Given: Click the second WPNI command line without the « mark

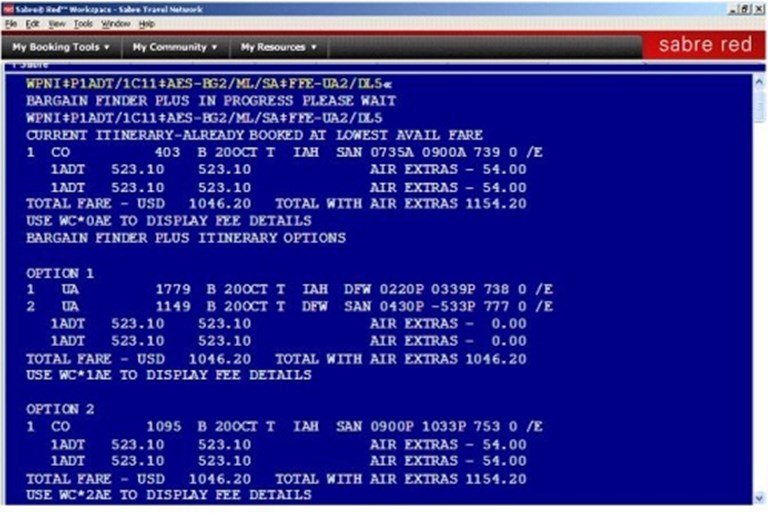Looking at the screenshot, I should 204,118.
